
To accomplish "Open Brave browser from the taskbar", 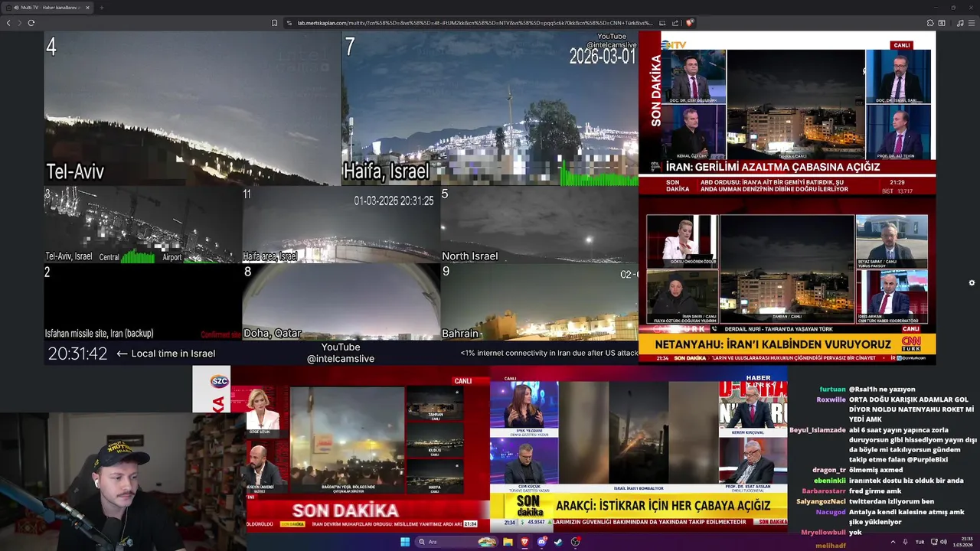I will click(x=524, y=542).
